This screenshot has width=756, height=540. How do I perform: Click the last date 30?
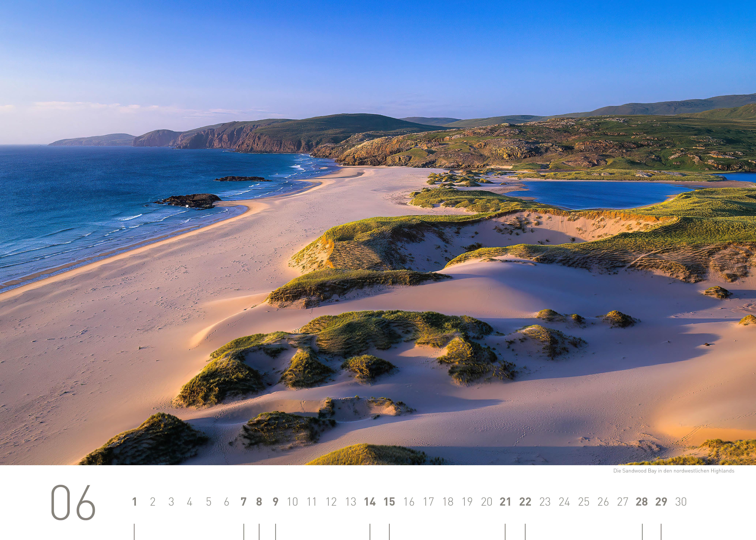point(681,501)
